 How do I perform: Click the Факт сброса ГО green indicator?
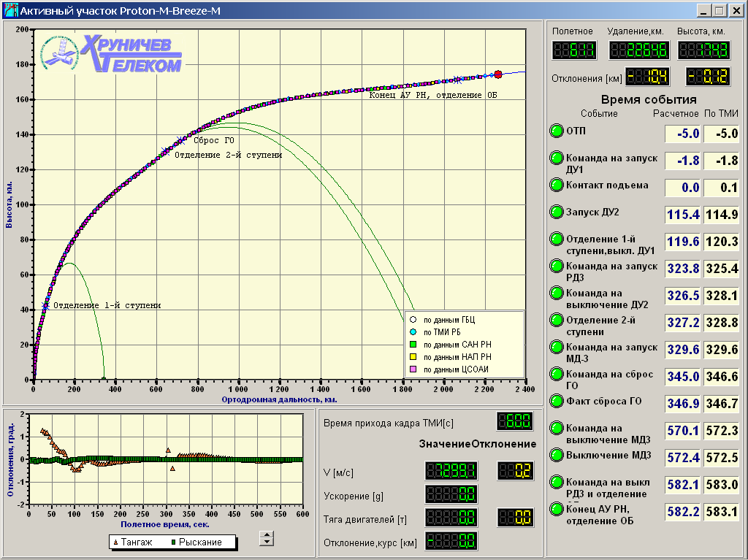(557, 401)
